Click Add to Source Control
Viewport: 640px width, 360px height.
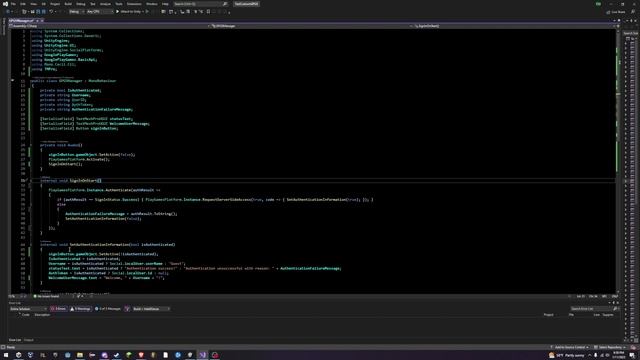[x=568, y=347]
